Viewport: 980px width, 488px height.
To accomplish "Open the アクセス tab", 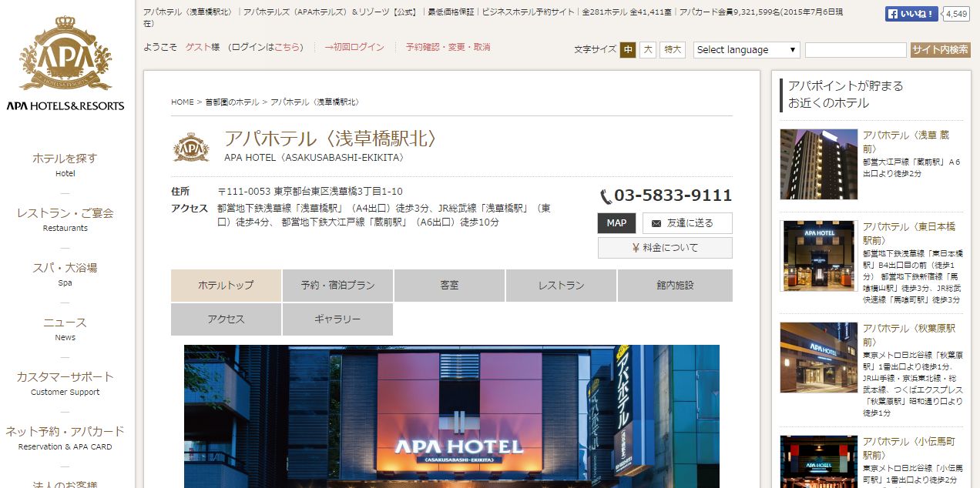I will pos(226,319).
